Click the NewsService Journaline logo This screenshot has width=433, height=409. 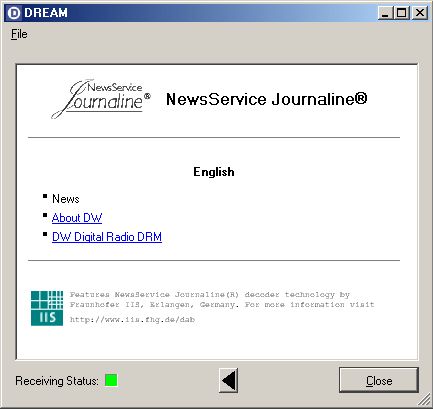[101, 99]
